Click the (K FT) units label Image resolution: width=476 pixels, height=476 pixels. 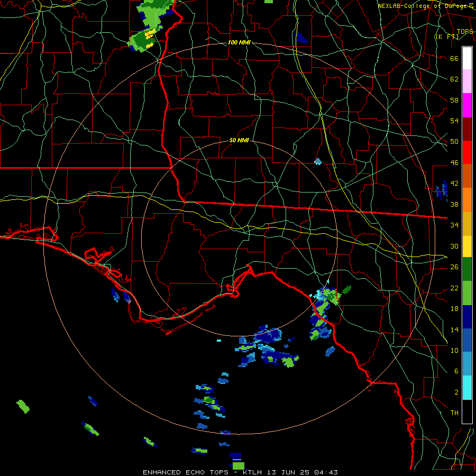[x=447, y=36]
